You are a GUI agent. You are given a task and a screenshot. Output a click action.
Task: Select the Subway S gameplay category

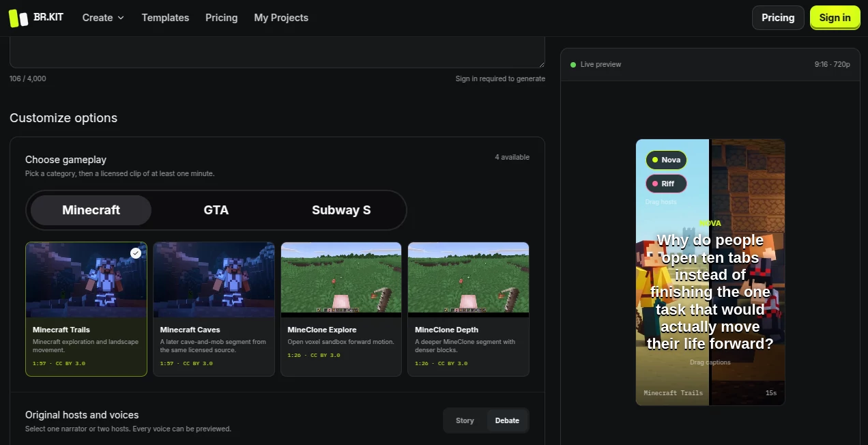pyautogui.click(x=341, y=210)
